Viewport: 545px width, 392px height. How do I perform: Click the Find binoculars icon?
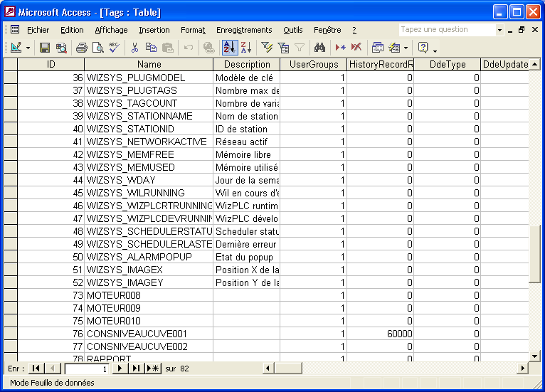click(x=319, y=48)
